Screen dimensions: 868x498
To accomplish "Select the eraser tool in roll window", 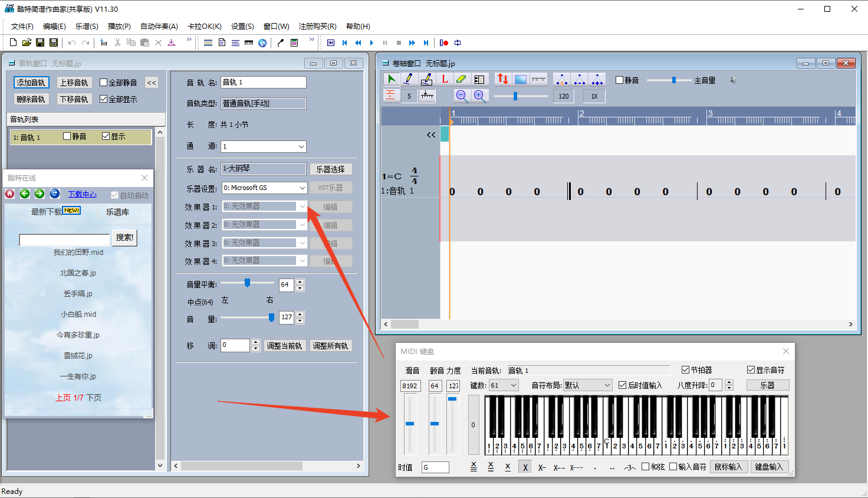I will tap(462, 79).
